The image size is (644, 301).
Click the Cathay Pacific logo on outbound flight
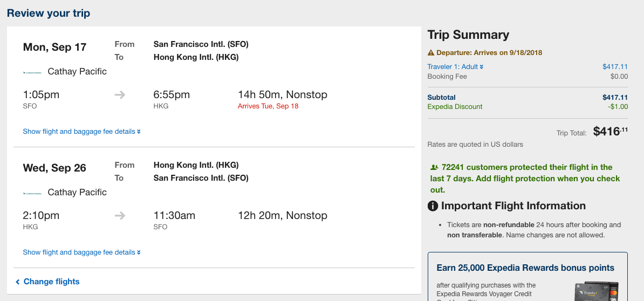click(x=33, y=72)
